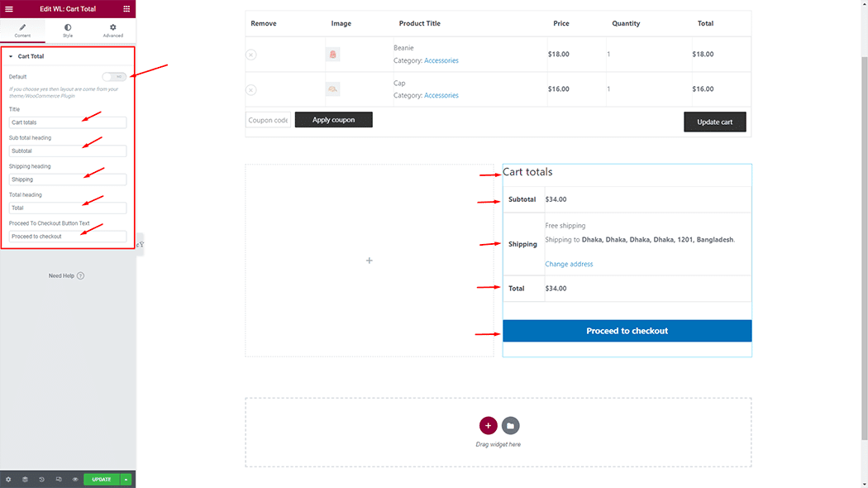Open the widgets panel via the grid icon
Image resolution: width=868 pixels, height=488 pixels.
pos(128,8)
